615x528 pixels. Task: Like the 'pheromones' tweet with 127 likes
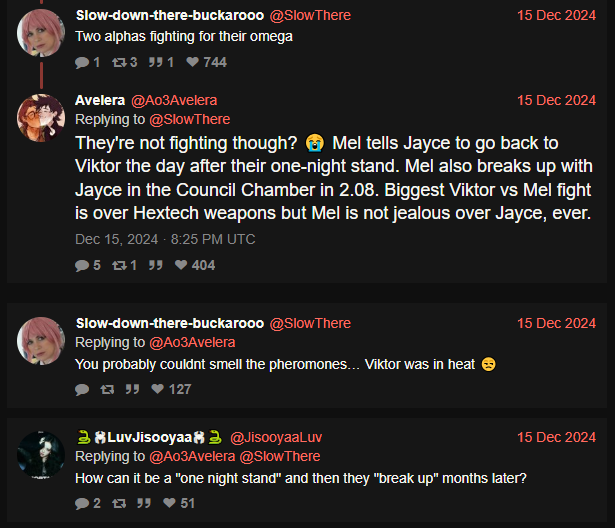pyautogui.click(x=158, y=389)
